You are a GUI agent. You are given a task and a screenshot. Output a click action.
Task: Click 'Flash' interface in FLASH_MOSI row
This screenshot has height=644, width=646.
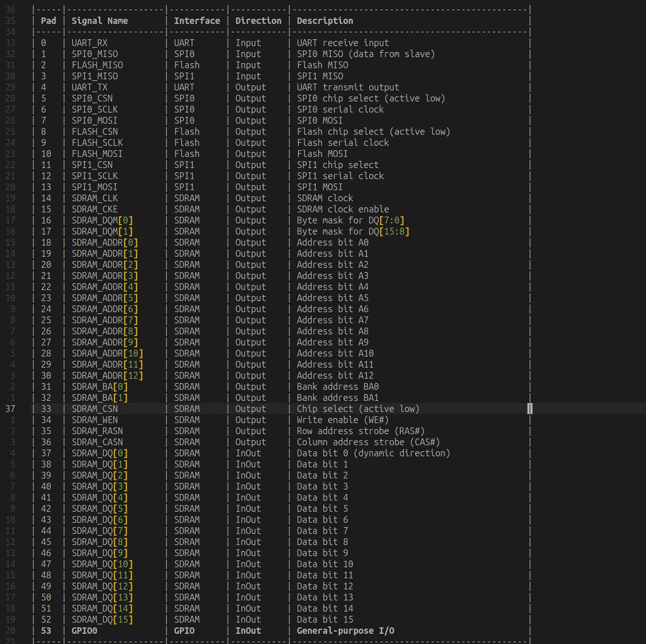tap(187, 154)
